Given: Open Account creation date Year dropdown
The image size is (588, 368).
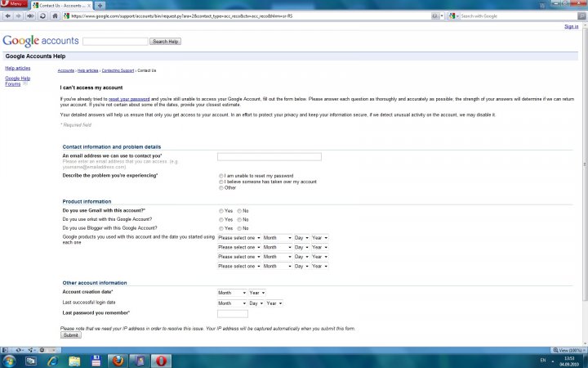Looking at the screenshot, I should pos(257,293).
